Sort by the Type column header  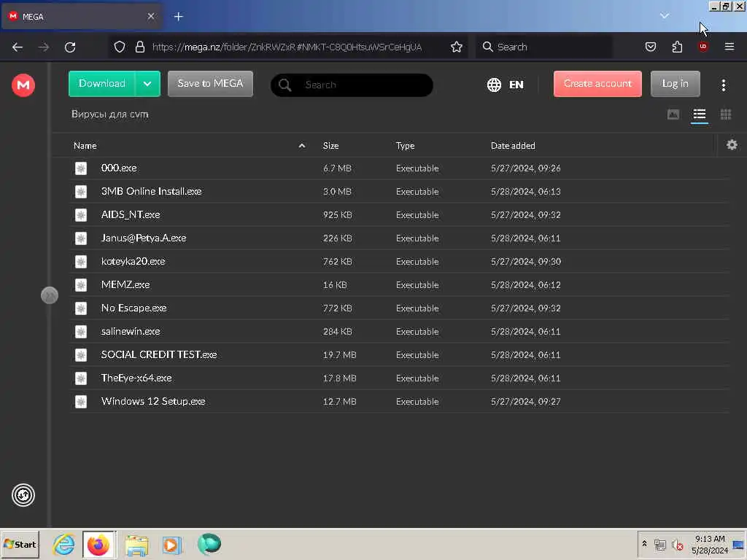click(405, 146)
